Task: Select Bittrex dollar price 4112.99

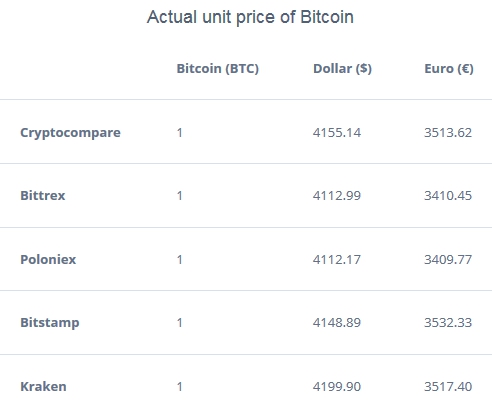Action: [337, 196]
